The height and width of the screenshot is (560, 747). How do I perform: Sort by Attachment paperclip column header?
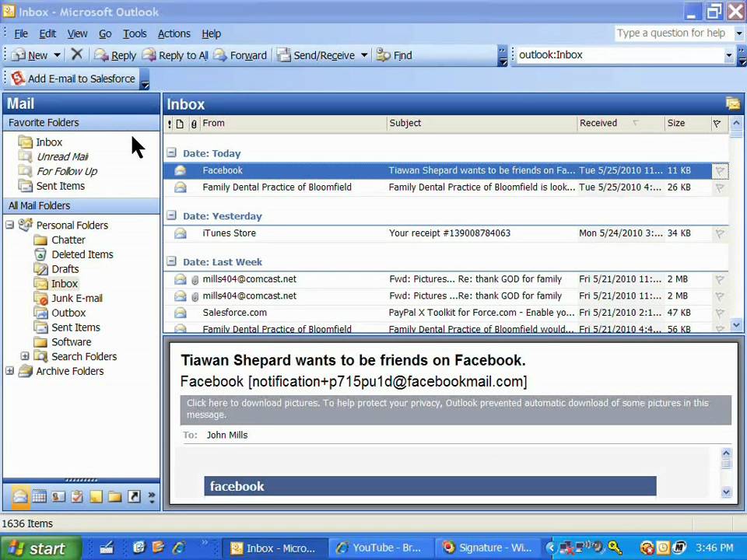194,124
